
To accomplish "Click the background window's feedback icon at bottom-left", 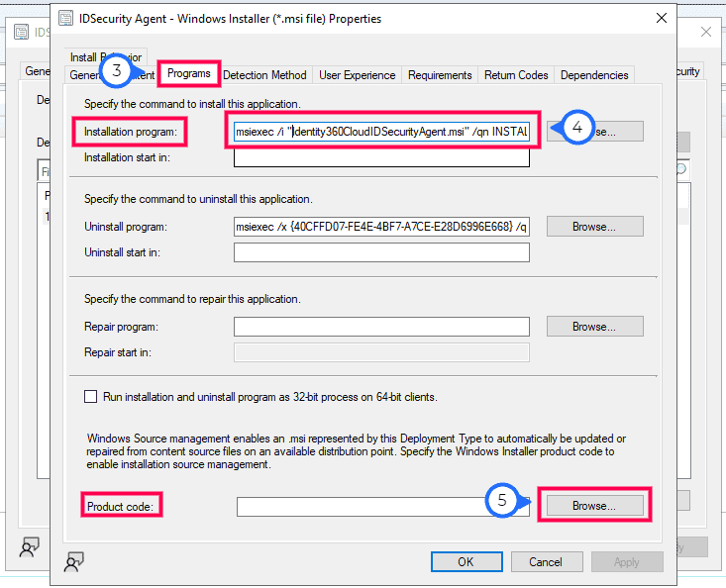I will (x=30, y=546).
